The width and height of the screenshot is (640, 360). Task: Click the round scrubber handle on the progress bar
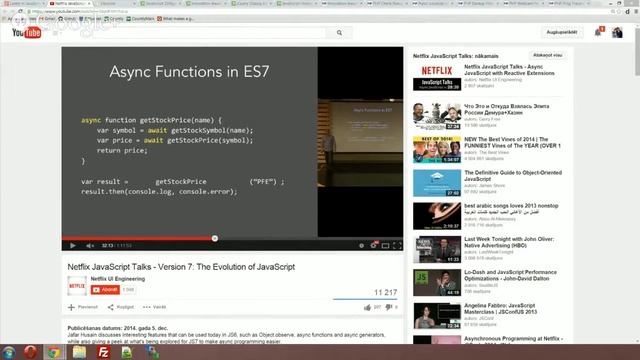pos(215,238)
